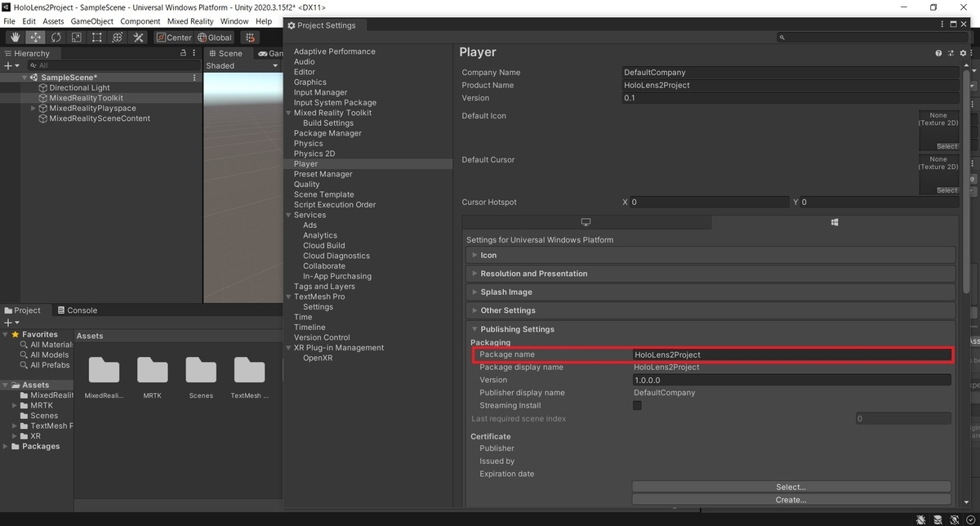
Task: Open the custom editor tools icon
Action: click(x=138, y=37)
